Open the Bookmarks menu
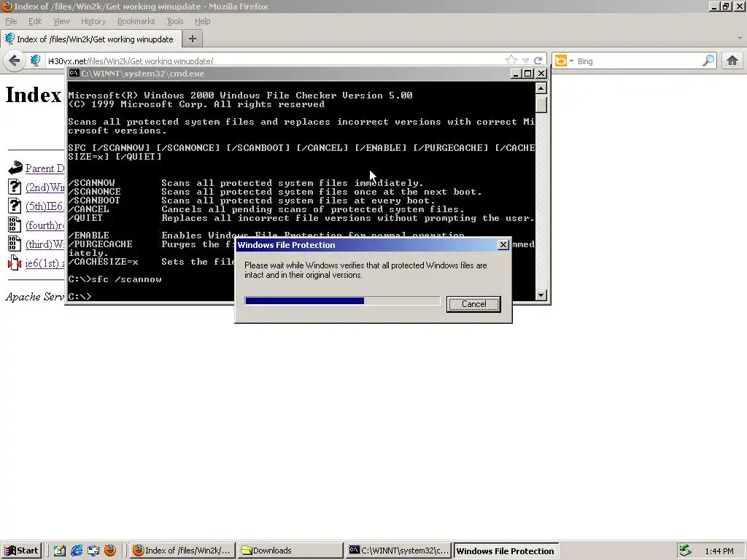Screen dimensions: 747x560 136,21
